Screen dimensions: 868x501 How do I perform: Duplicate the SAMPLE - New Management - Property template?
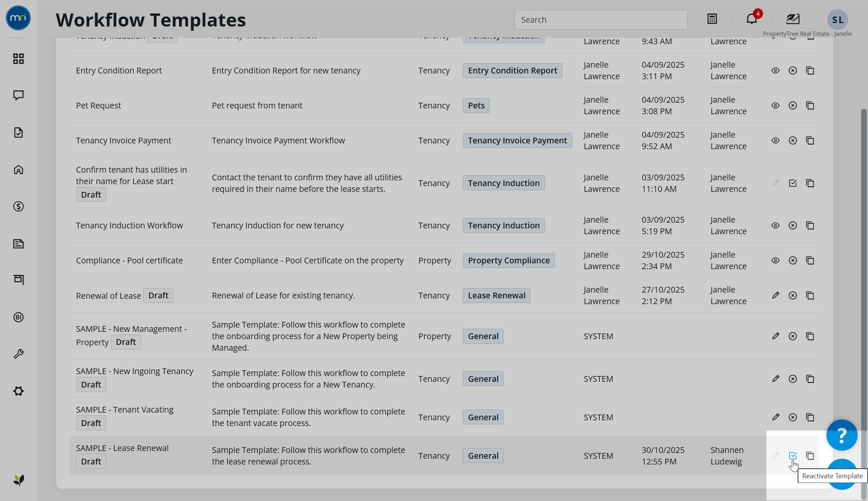coord(810,336)
